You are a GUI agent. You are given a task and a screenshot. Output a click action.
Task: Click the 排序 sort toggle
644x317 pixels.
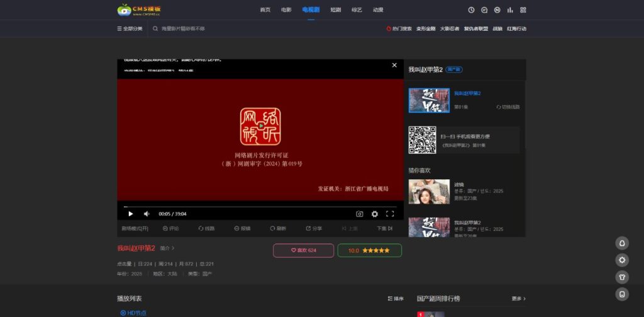pos(396,299)
